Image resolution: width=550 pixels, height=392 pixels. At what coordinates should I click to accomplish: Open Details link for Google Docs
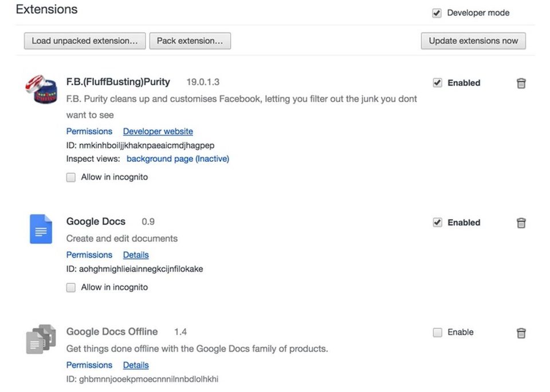tap(136, 255)
